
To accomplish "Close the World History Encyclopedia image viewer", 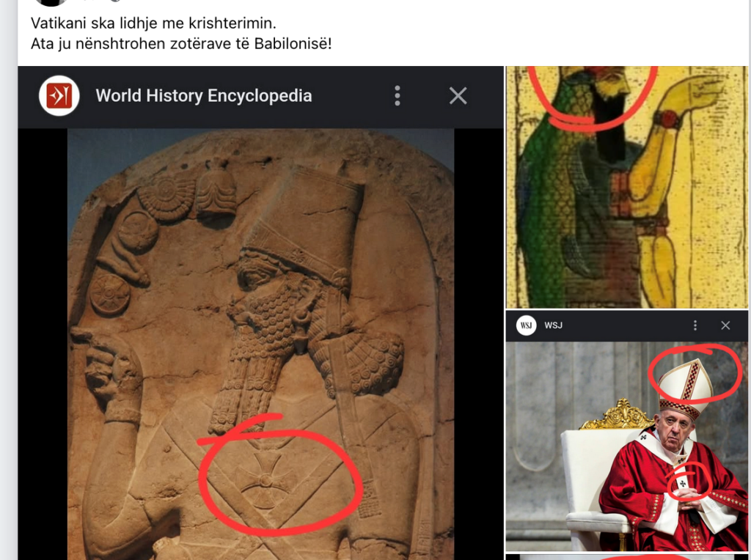I will pyautogui.click(x=458, y=96).
